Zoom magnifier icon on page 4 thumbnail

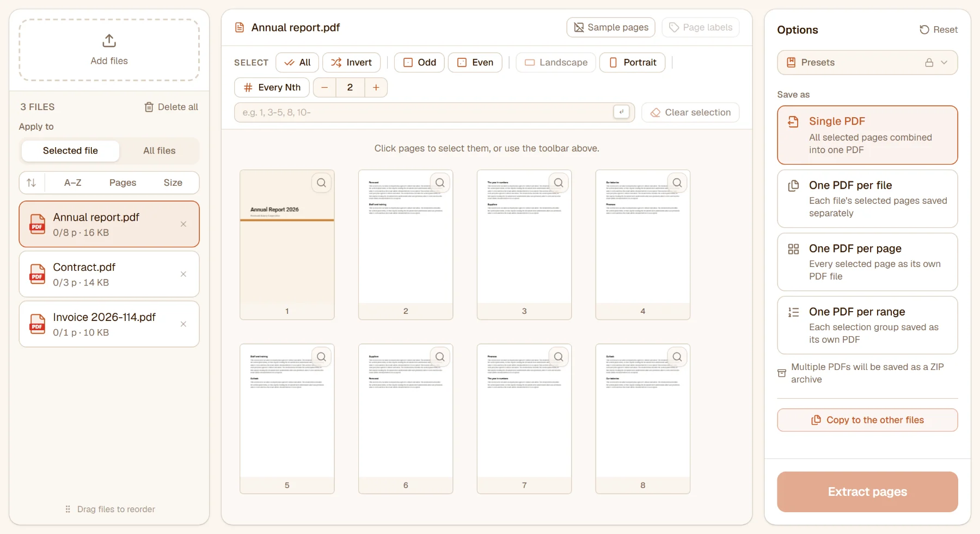tap(677, 183)
